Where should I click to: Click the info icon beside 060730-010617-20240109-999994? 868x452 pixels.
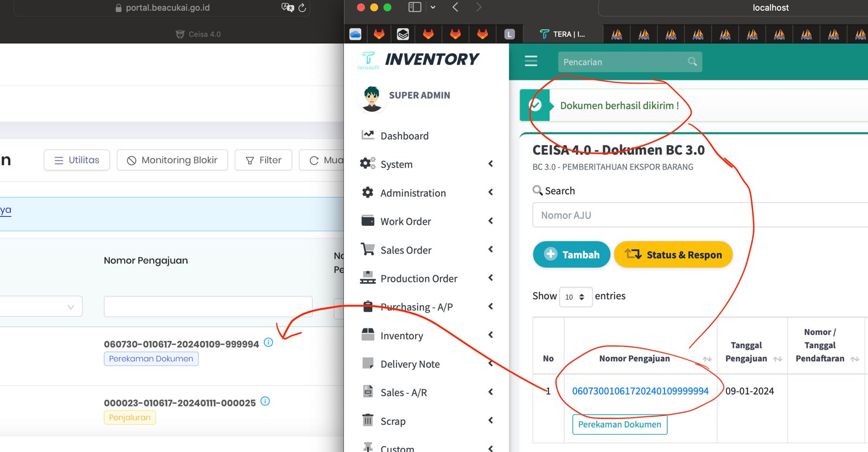click(268, 343)
